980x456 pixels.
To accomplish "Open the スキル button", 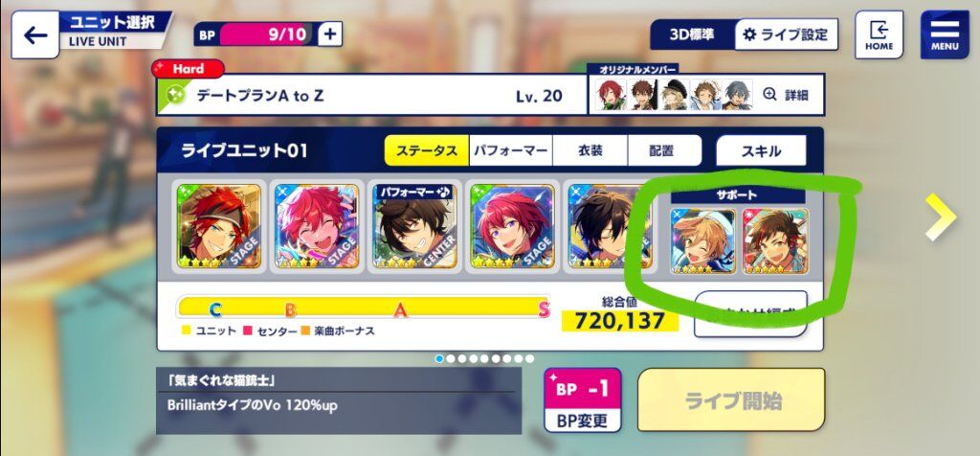I will tap(761, 150).
